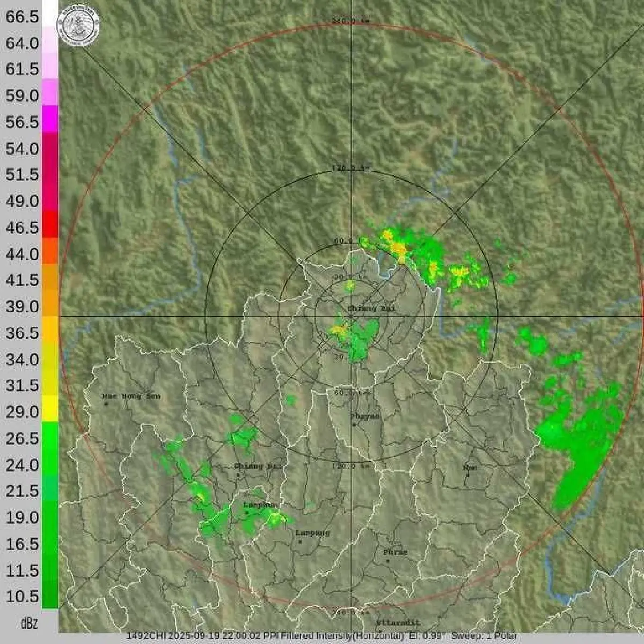Click the yellow swatch beside 29.0
Viewport: 644px width, 644px height.
(x=50, y=409)
